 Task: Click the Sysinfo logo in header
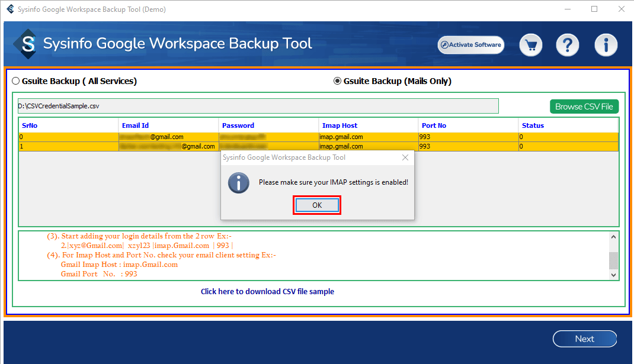point(27,44)
